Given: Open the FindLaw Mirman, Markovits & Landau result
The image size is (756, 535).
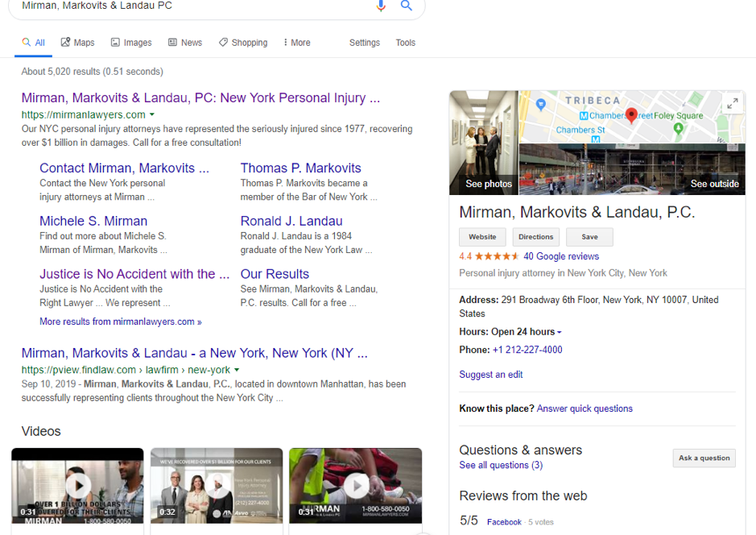Looking at the screenshot, I should (194, 353).
